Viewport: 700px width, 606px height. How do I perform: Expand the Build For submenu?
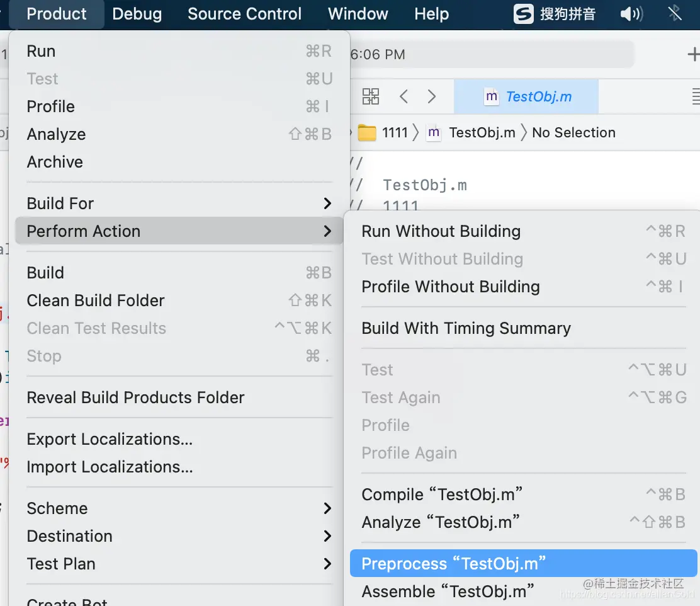[x=179, y=203]
